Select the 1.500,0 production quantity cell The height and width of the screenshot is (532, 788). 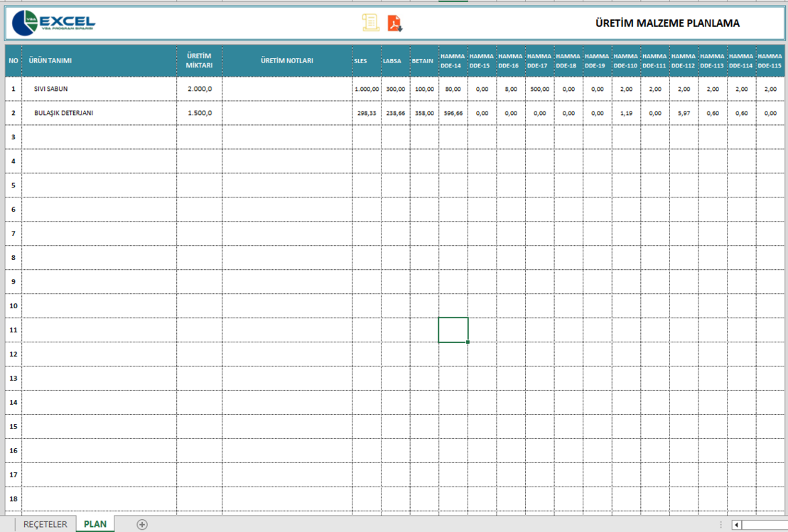tap(200, 113)
